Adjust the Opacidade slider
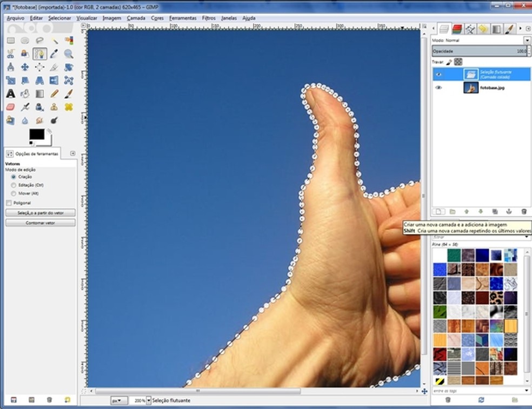The image size is (532, 409). coord(480,51)
